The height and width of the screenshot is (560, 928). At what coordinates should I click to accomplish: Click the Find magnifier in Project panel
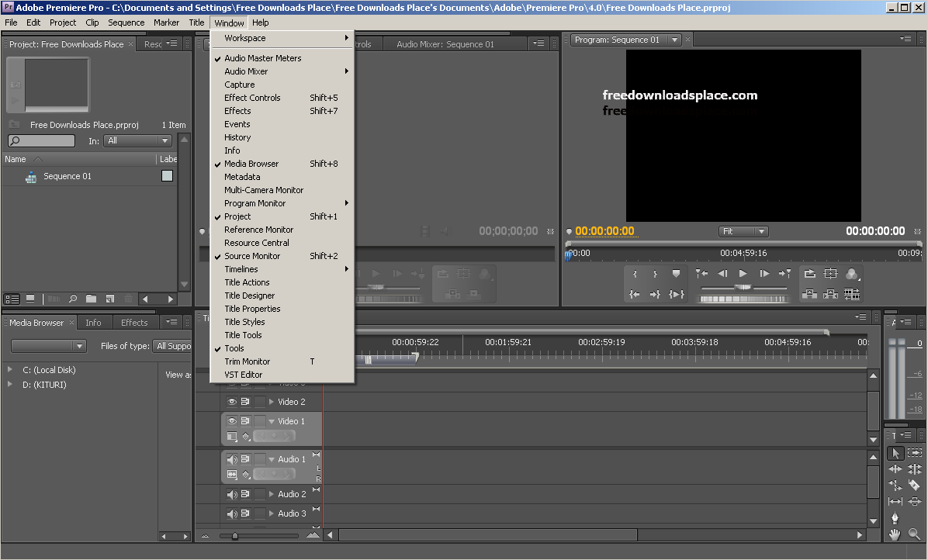pos(73,299)
